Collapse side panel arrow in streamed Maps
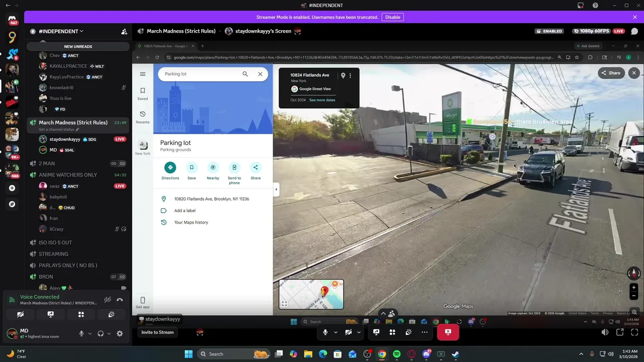The width and height of the screenshot is (644, 362). pyautogui.click(x=276, y=190)
